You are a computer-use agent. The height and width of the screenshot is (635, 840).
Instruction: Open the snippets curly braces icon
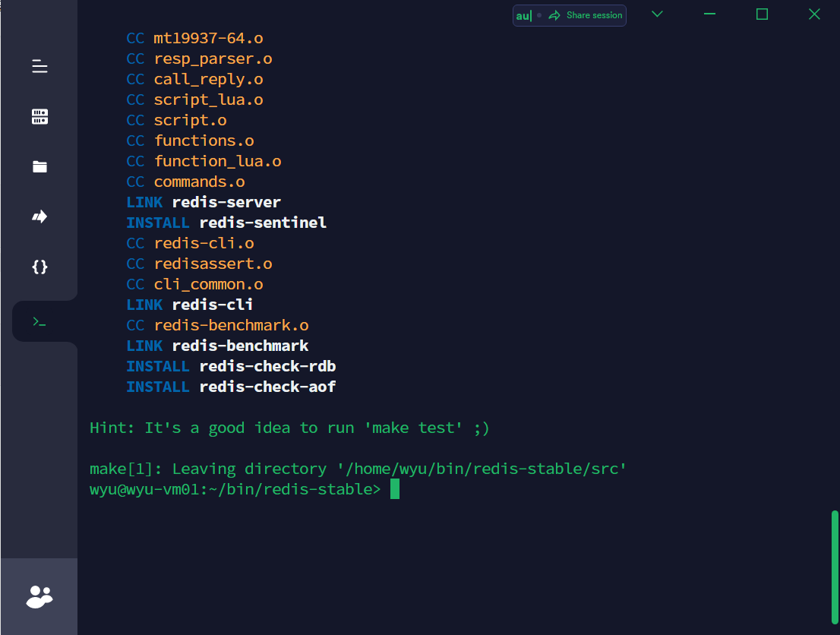click(x=39, y=267)
